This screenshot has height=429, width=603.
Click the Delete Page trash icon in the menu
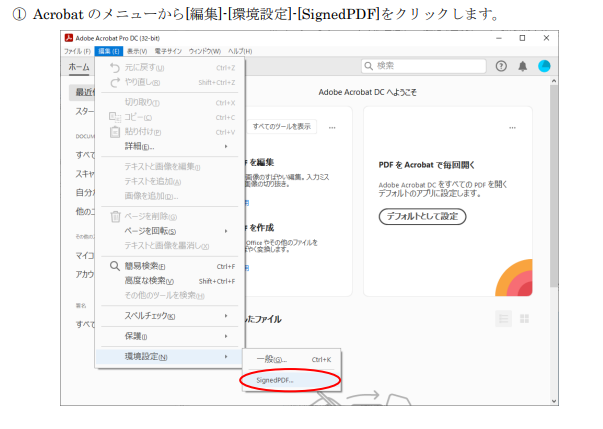(x=115, y=216)
